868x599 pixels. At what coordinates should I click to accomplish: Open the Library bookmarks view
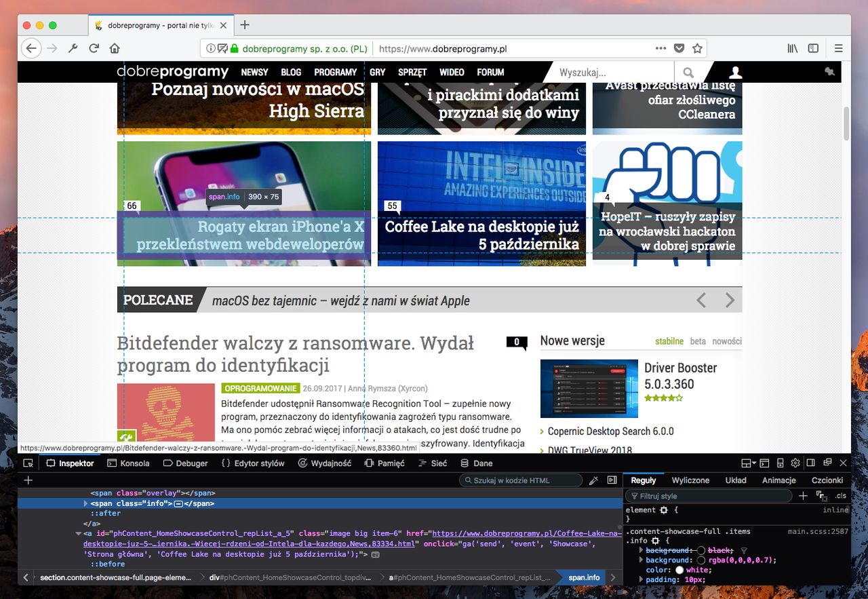click(793, 48)
